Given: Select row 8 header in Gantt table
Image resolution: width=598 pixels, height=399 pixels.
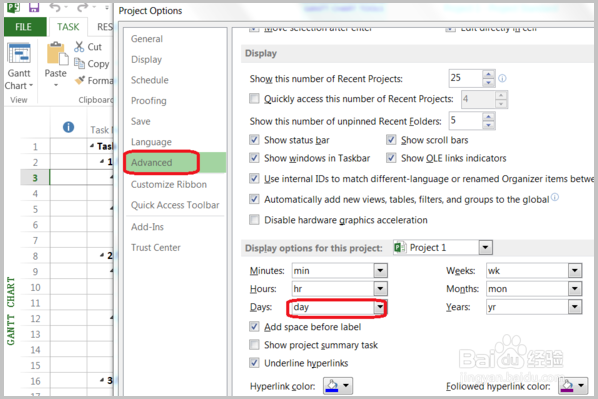Looking at the screenshot, I should pyautogui.click(x=35, y=256).
